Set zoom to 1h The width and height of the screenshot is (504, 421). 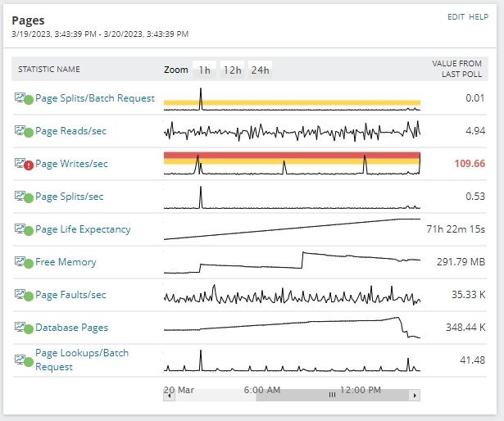[x=204, y=70]
